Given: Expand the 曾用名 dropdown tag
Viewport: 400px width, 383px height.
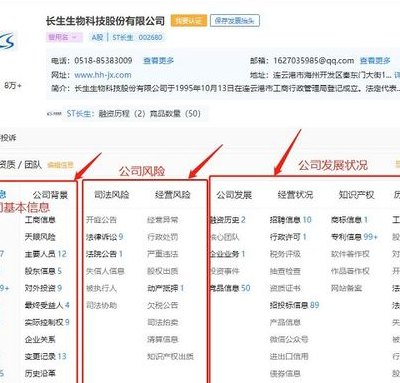Looking at the screenshot, I should 64,37.
